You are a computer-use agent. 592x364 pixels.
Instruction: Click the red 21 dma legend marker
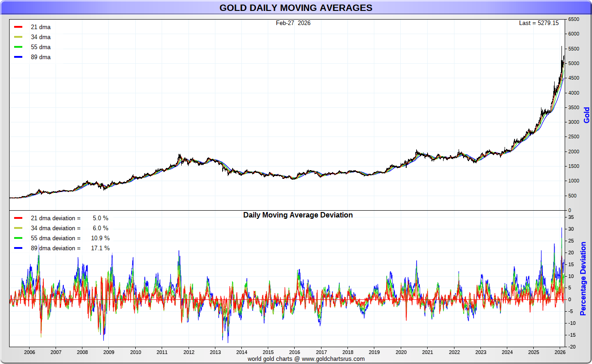[18, 27]
